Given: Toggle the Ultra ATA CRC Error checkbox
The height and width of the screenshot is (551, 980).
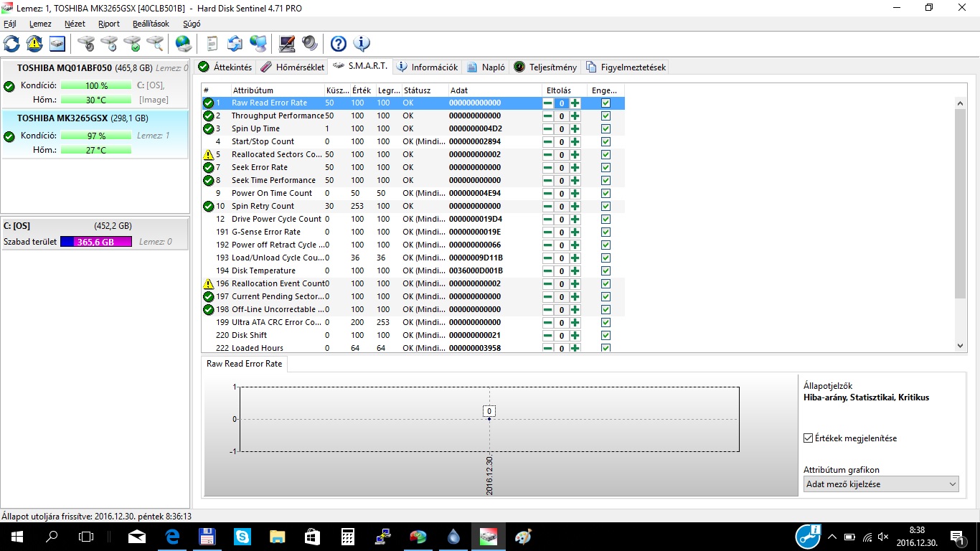Looking at the screenshot, I should coord(606,322).
